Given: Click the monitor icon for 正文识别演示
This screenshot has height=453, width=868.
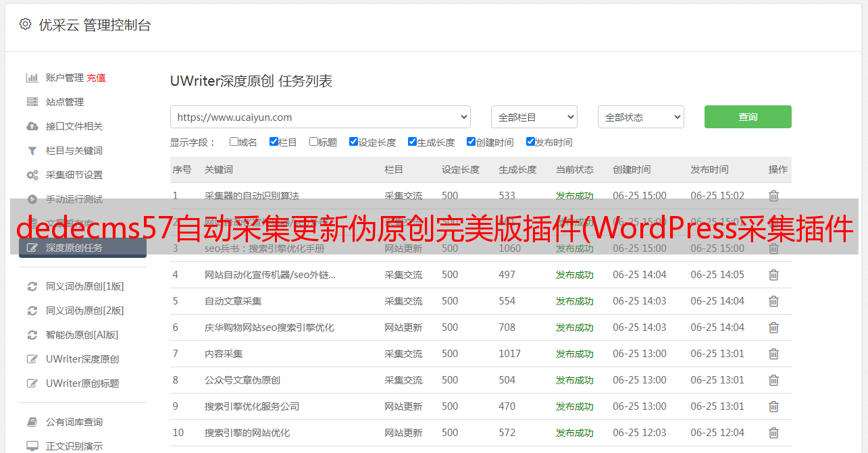Looking at the screenshot, I should tap(32, 446).
